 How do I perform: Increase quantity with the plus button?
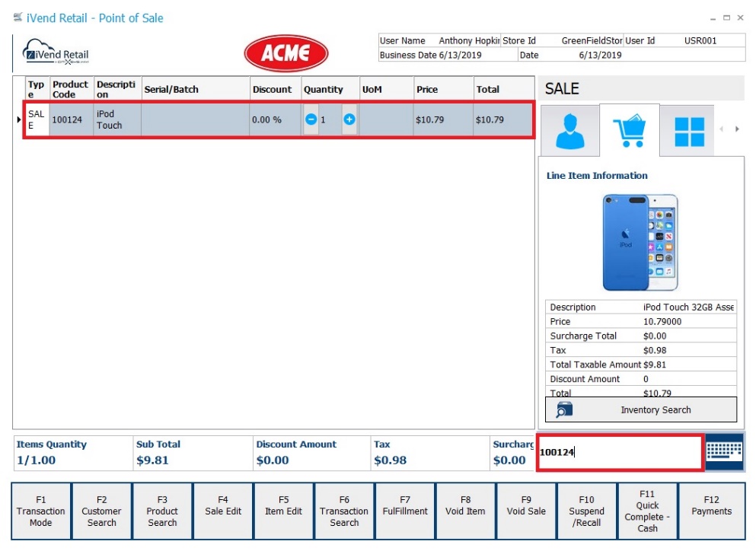pos(349,119)
